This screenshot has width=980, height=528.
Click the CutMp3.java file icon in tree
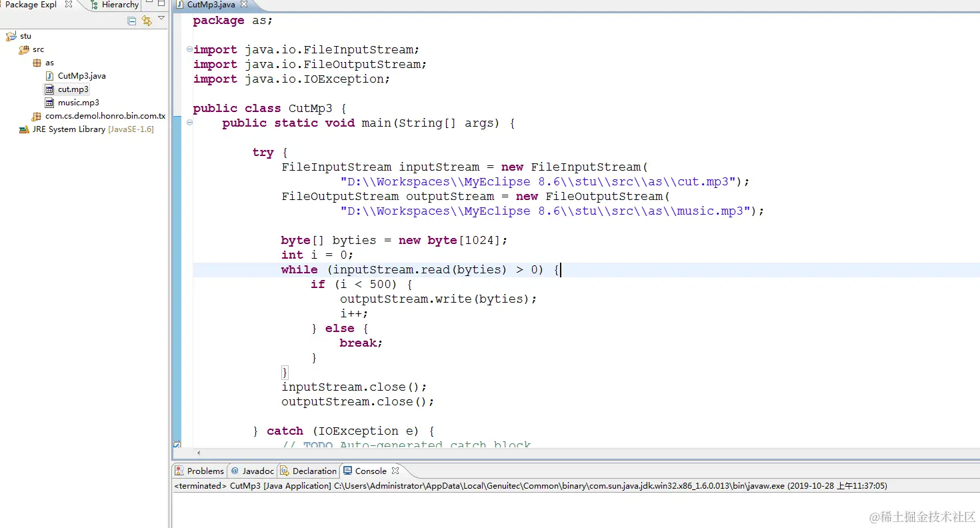tap(49, 76)
